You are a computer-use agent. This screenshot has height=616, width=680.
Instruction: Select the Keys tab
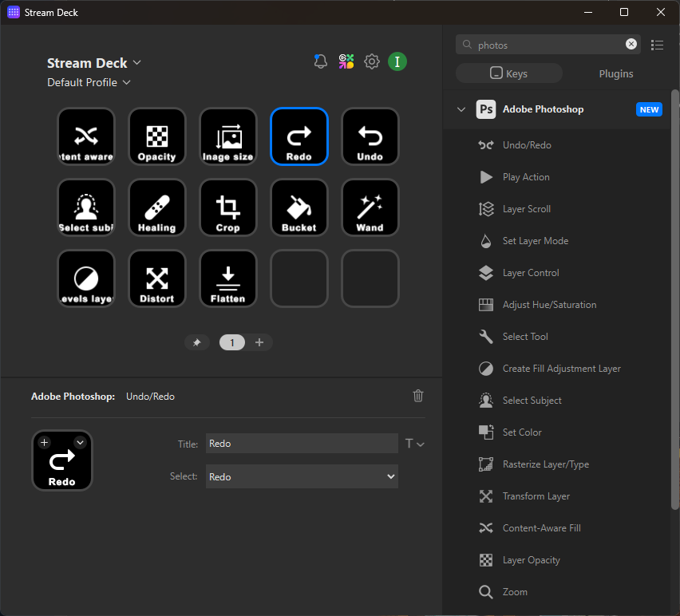[x=508, y=73]
